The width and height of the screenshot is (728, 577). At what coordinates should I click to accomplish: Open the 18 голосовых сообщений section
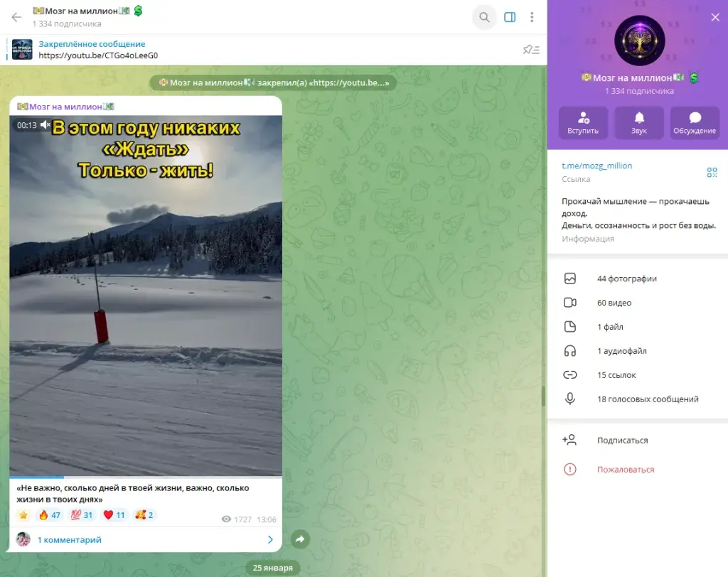[638, 399]
